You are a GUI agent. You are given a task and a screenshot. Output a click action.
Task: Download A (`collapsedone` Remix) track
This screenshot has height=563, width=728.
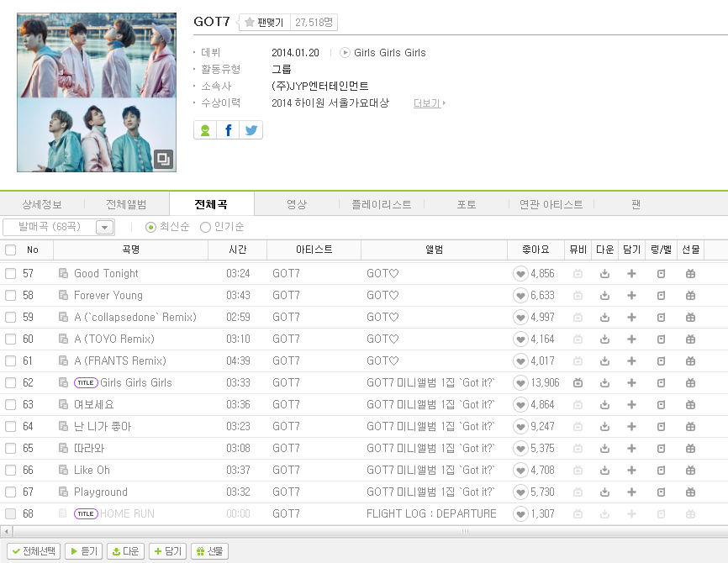pos(604,318)
